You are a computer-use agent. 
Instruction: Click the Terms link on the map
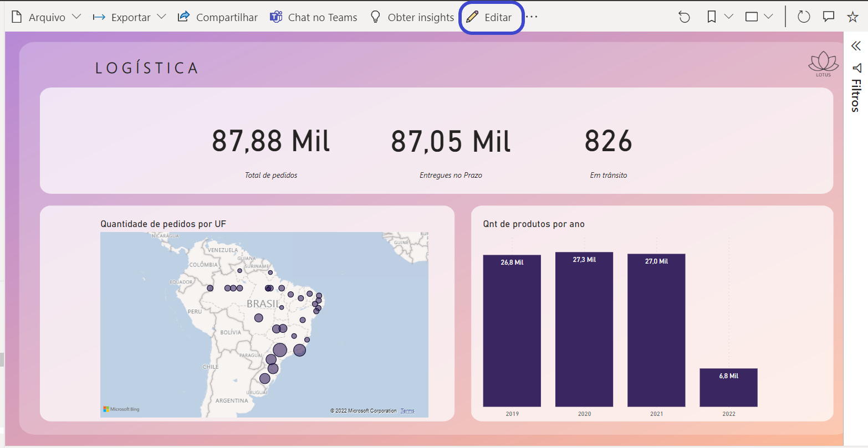pyautogui.click(x=407, y=411)
